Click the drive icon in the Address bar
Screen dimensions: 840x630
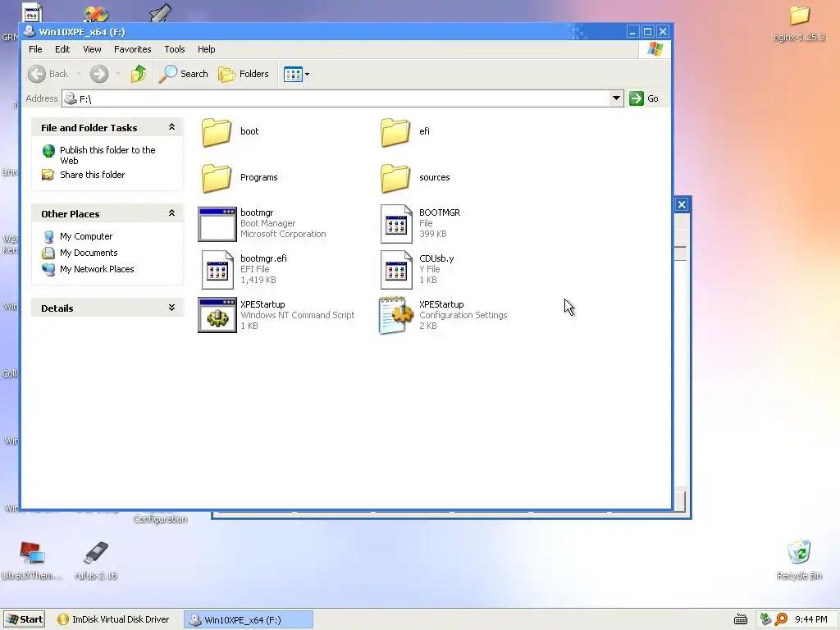coord(71,98)
